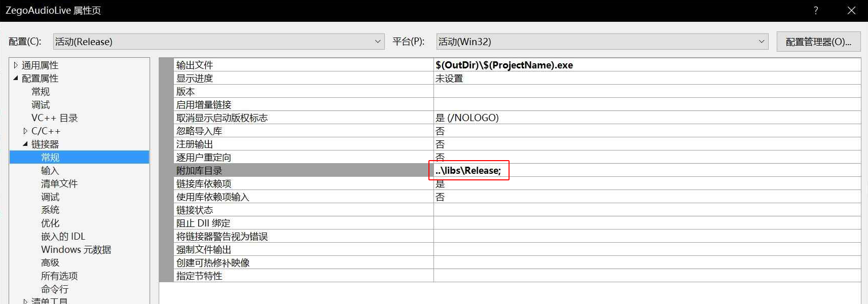The width and height of the screenshot is (868, 304).
Task: Select the 链接状态 property row
Action: point(517,210)
